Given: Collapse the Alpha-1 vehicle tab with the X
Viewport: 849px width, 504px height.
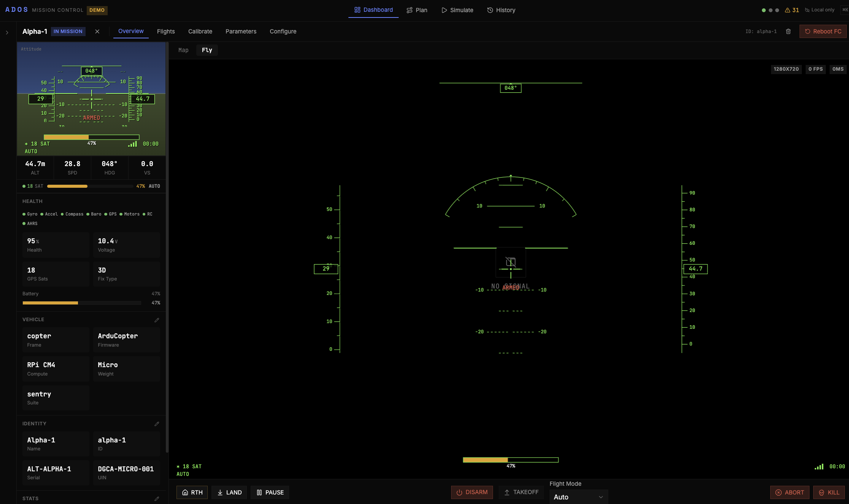Looking at the screenshot, I should (x=97, y=31).
